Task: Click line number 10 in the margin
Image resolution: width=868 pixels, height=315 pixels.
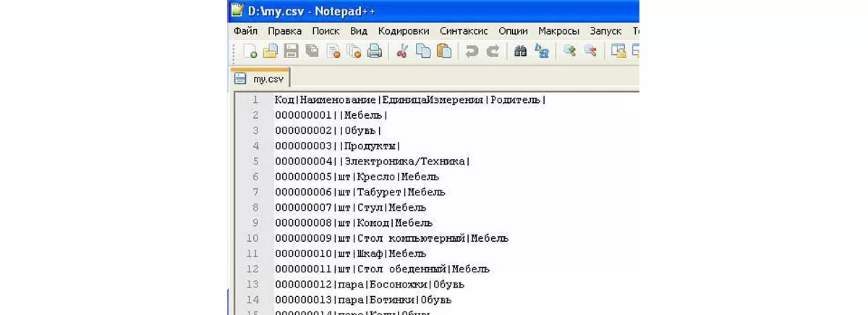Action: 252,238
